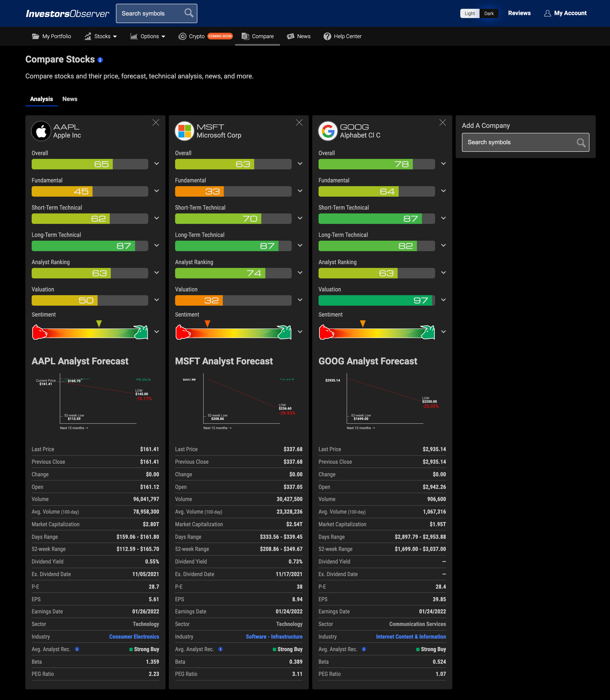Click info icon next to AAPL Avg. Analyst Rec.
Image resolution: width=610 pixels, height=700 pixels.
pyautogui.click(x=77, y=649)
